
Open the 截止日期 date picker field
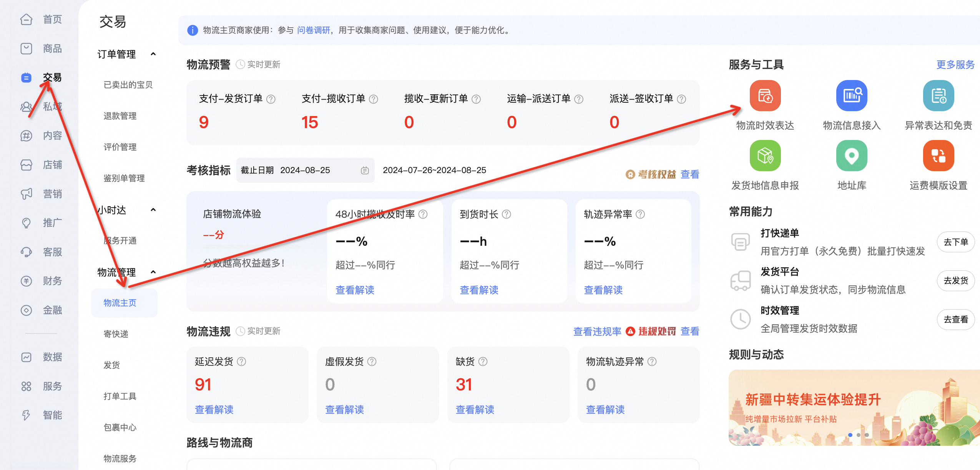click(305, 170)
